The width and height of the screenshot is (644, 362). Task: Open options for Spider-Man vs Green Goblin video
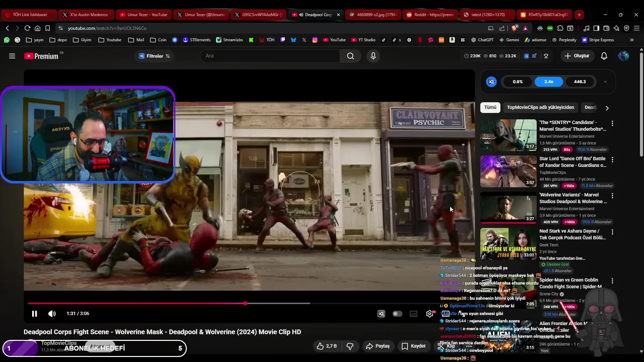pyautogui.click(x=612, y=281)
